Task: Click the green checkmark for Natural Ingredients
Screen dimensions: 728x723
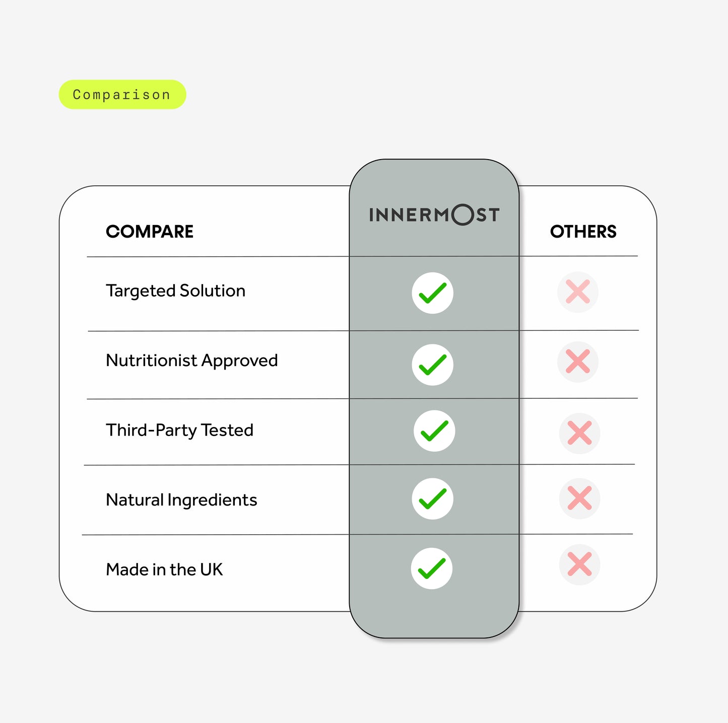Action: 432,498
